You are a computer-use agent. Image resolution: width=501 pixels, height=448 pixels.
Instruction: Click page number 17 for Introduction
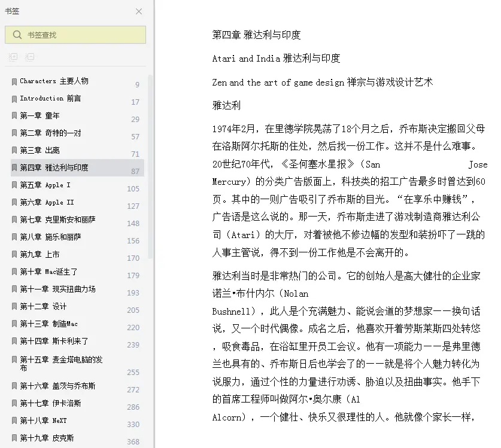click(x=135, y=102)
